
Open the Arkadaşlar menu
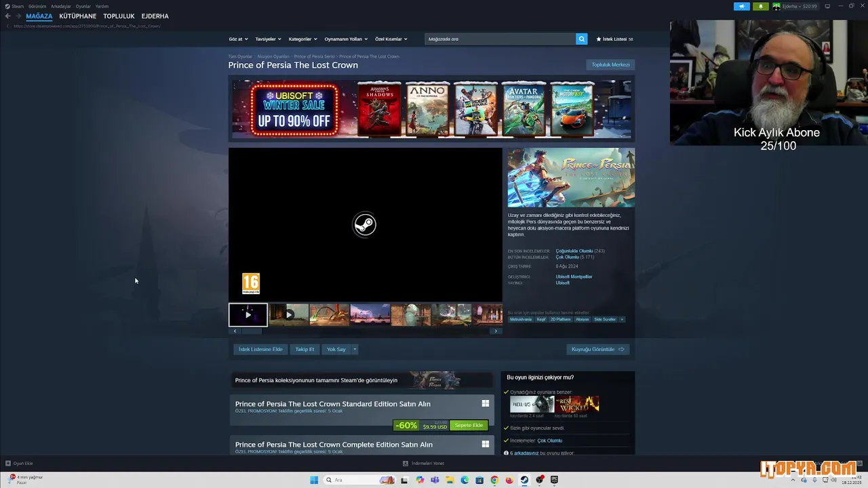click(x=60, y=6)
